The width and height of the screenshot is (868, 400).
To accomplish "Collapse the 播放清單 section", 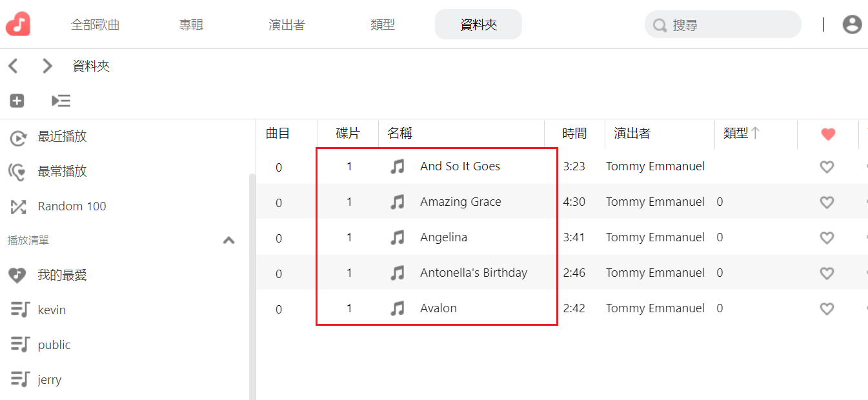I will click(x=228, y=241).
